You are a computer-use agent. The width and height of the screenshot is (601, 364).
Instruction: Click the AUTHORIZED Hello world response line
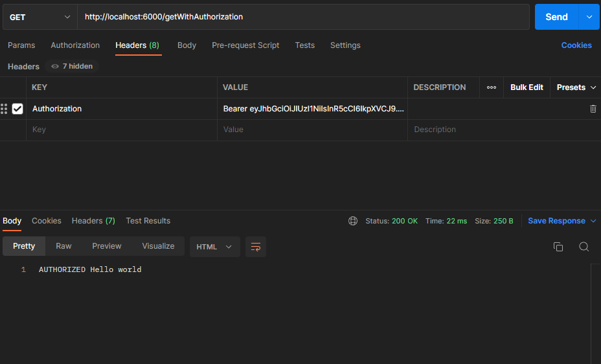tap(90, 269)
